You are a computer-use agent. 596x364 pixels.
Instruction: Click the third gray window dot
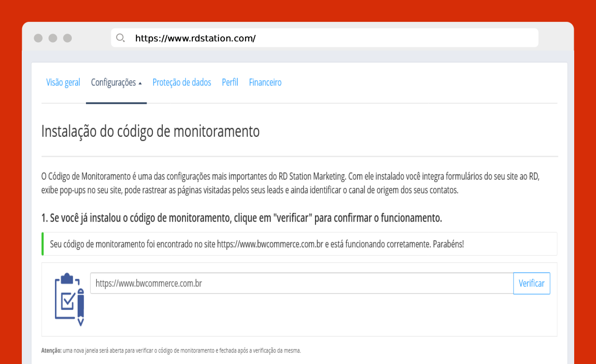[67, 38]
